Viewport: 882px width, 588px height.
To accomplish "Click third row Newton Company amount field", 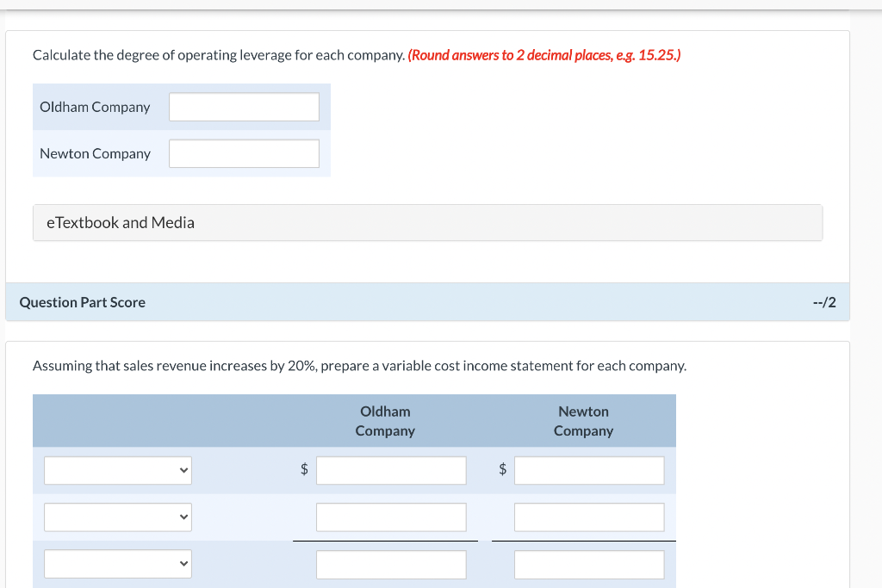I will pyautogui.click(x=589, y=565).
